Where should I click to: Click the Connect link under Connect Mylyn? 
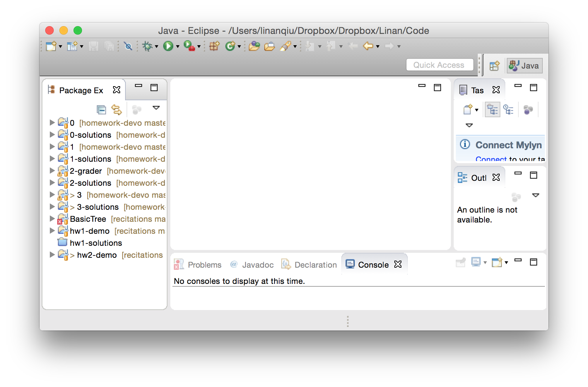click(491, 159)
